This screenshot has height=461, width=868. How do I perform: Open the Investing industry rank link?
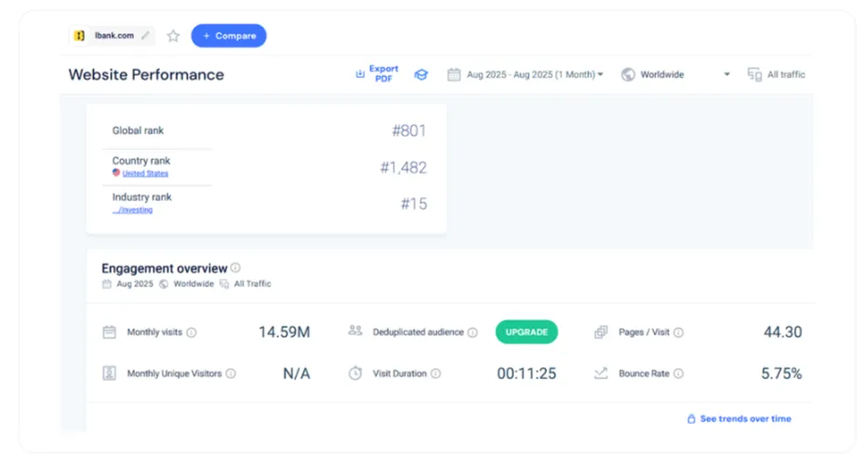[133, 210]
